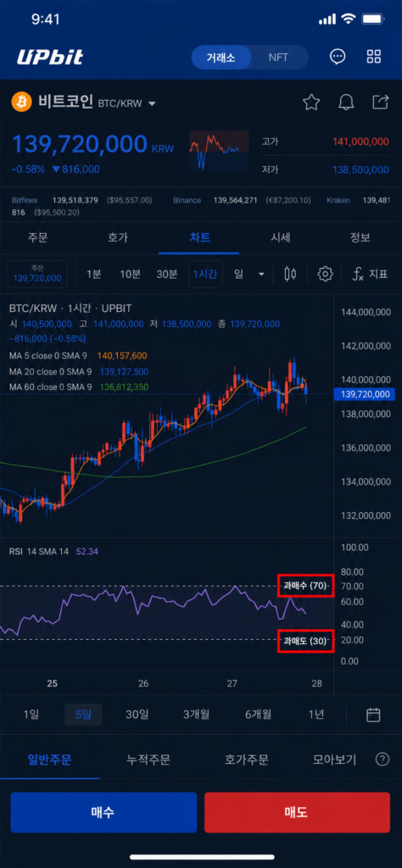Select 호가주문 order tab
This screenshot has width=402, height=868.
247,759
